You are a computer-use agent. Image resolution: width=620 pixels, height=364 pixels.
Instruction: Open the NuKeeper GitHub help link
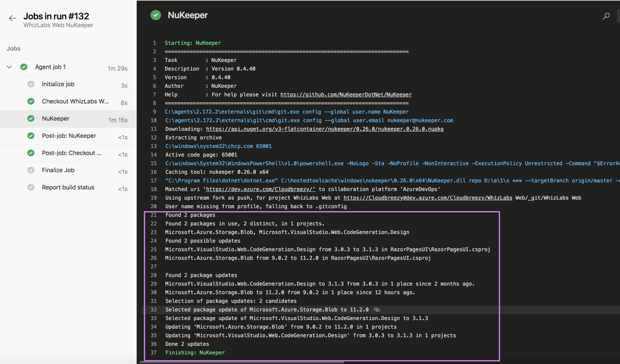click(346, 95)
